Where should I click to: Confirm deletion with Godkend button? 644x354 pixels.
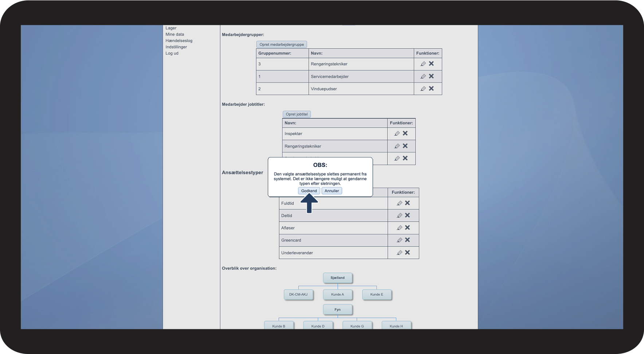coord(309,191)
